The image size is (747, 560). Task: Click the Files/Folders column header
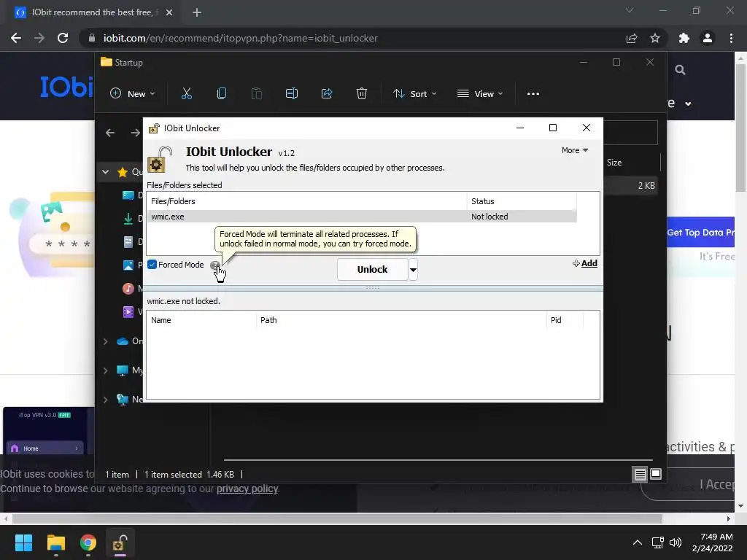[307, 201]
